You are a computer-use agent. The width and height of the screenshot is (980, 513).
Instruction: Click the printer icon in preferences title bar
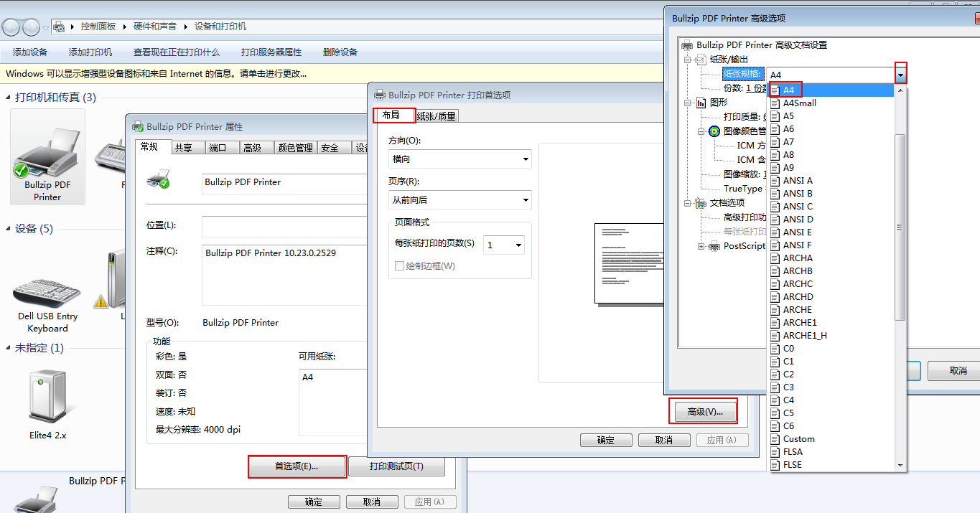tap(380, 95)
